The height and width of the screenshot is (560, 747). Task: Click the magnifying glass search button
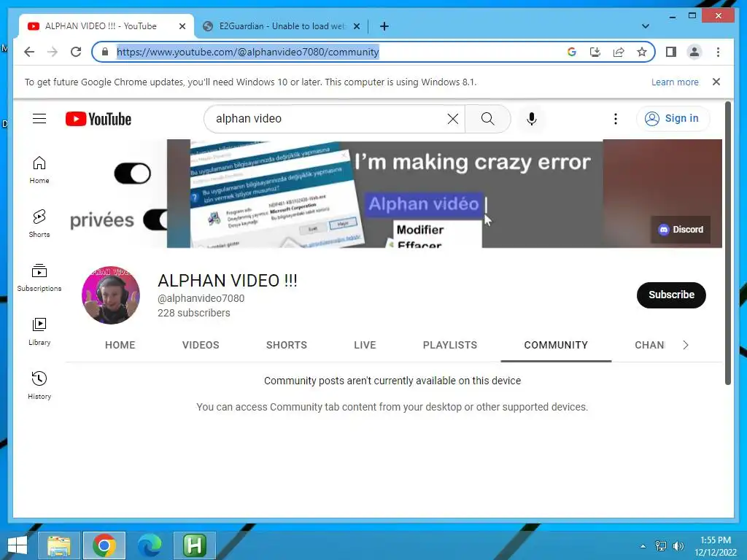[x=487, y=119]
